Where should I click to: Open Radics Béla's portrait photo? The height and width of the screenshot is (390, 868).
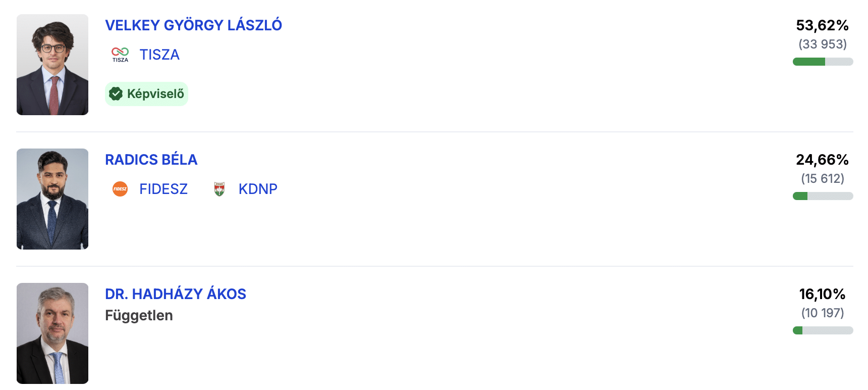click(52, 199)
